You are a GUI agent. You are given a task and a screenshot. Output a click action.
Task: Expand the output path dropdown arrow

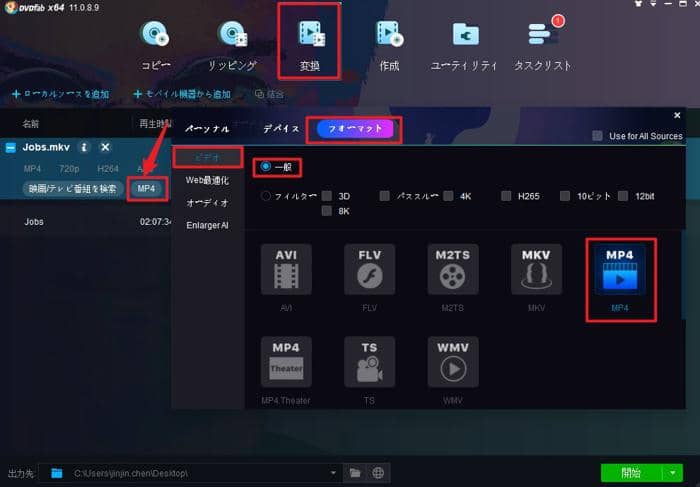click(x=333, y=473)
